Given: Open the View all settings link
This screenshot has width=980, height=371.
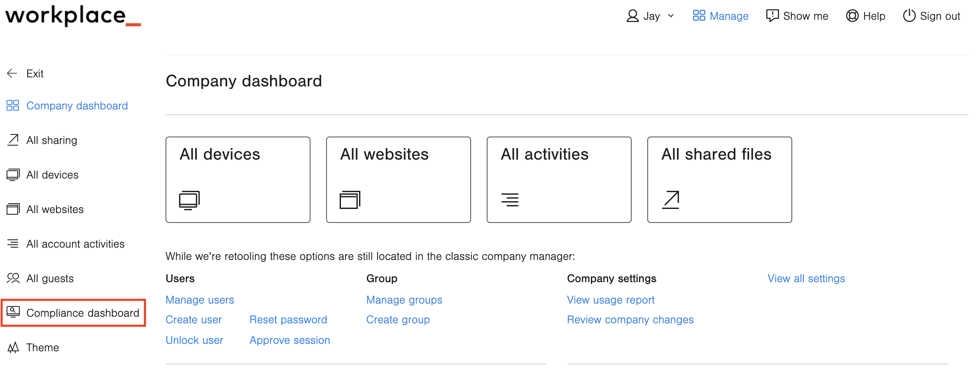Looking at the screenshot, I should click(x=806, y=278).
